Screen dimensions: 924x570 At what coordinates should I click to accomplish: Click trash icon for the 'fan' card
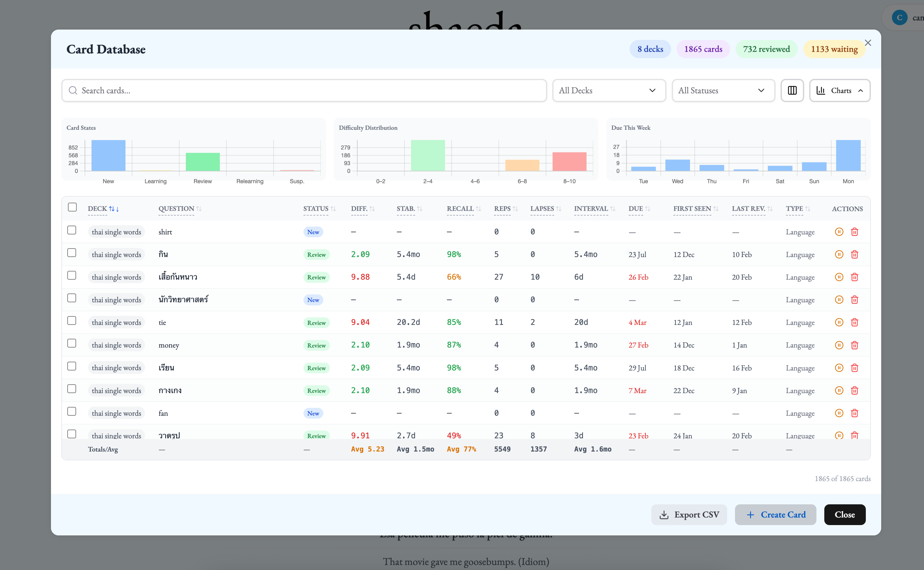point(854,413)
